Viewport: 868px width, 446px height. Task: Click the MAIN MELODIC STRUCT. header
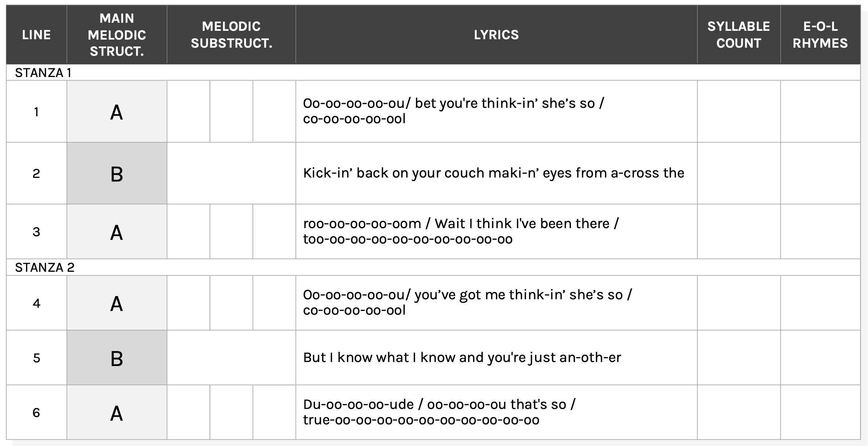[117, 35]
